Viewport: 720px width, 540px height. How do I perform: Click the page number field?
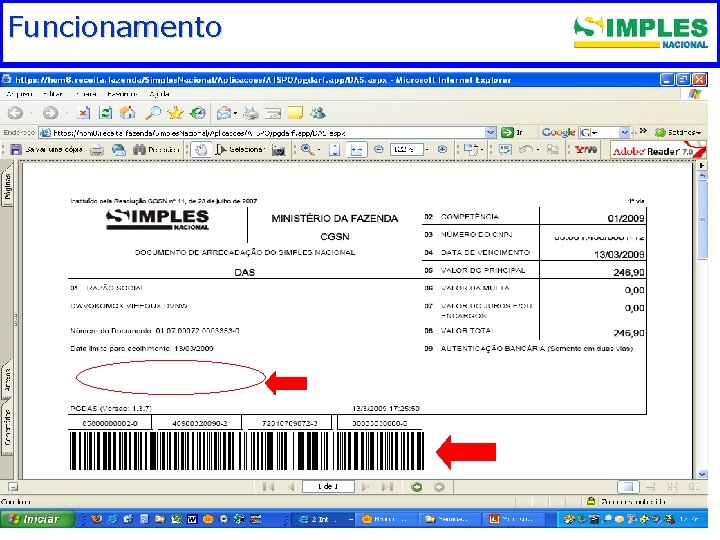pos(328,487)
